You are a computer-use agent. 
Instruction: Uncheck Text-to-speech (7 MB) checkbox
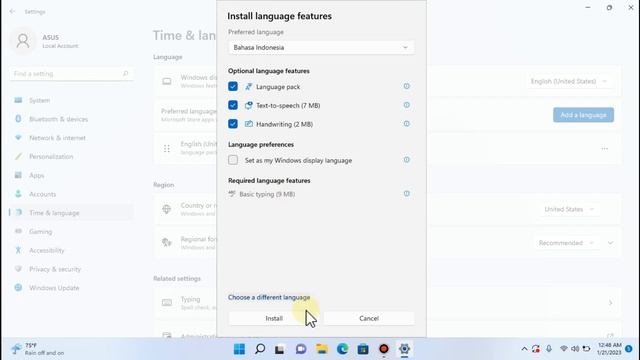pos(233,105)
